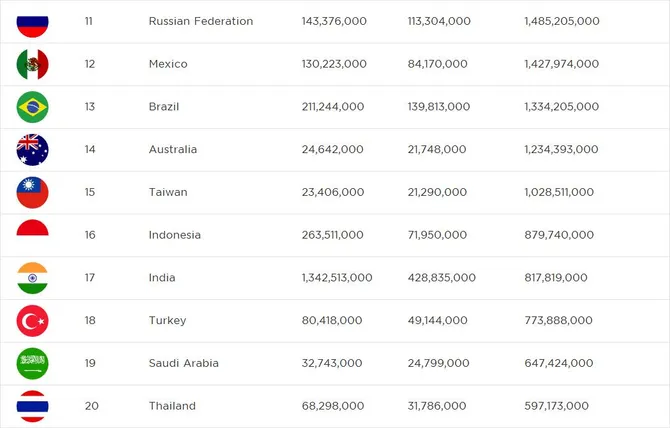
Task: Click the Thailand country name
Action: [172, 405]
